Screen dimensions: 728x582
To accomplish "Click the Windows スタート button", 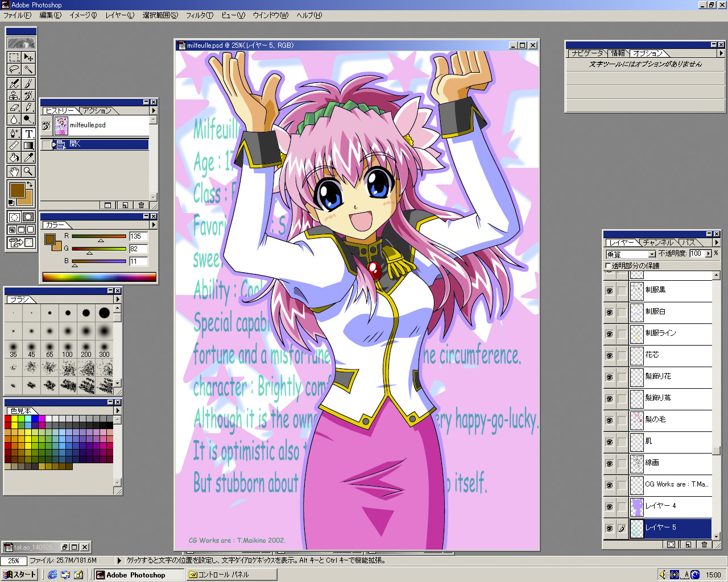I will 20,575.
